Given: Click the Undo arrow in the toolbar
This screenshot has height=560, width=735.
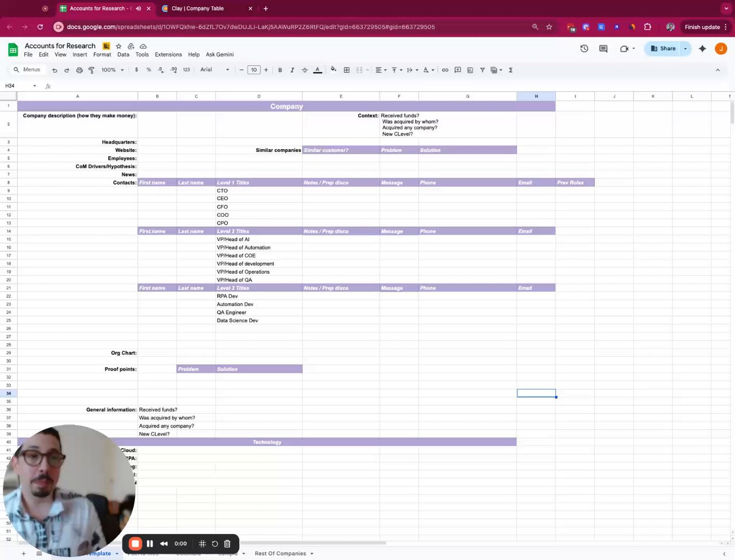Looking at the screenshot, I should click(x=55, y=70).
